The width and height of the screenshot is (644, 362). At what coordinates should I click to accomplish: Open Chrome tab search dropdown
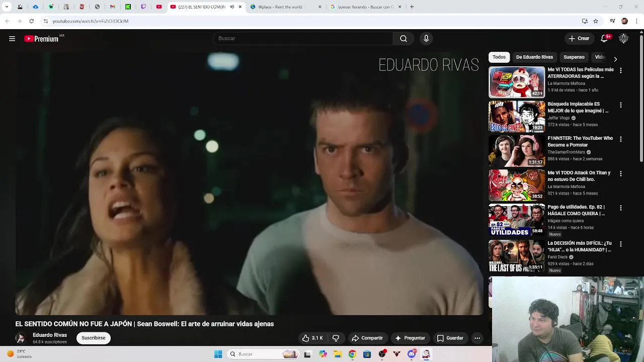(7, 7)
